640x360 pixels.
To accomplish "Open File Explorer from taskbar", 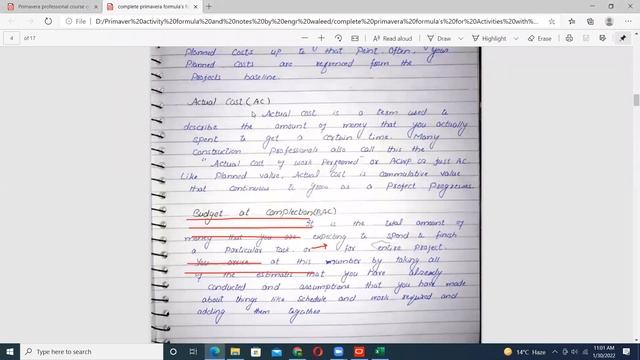I will 235,351.
